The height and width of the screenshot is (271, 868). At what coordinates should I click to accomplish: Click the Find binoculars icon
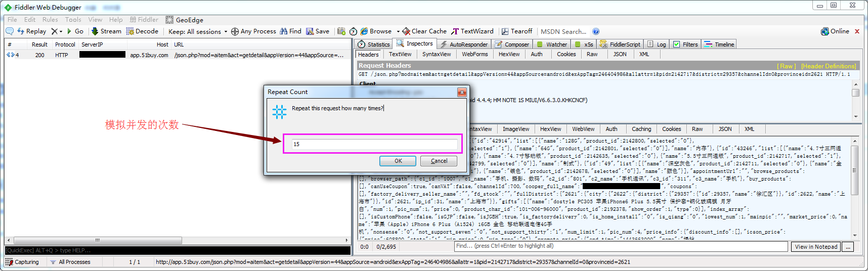point(284,31)
